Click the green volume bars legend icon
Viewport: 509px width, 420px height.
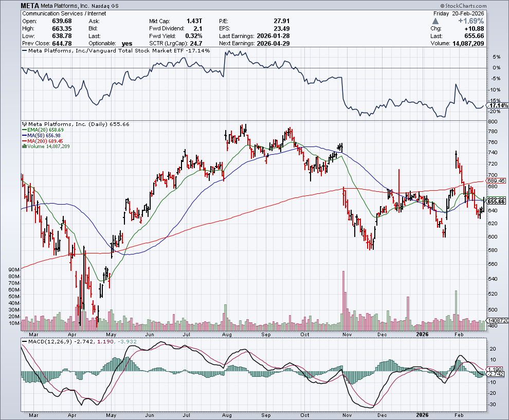click(24, 147)
